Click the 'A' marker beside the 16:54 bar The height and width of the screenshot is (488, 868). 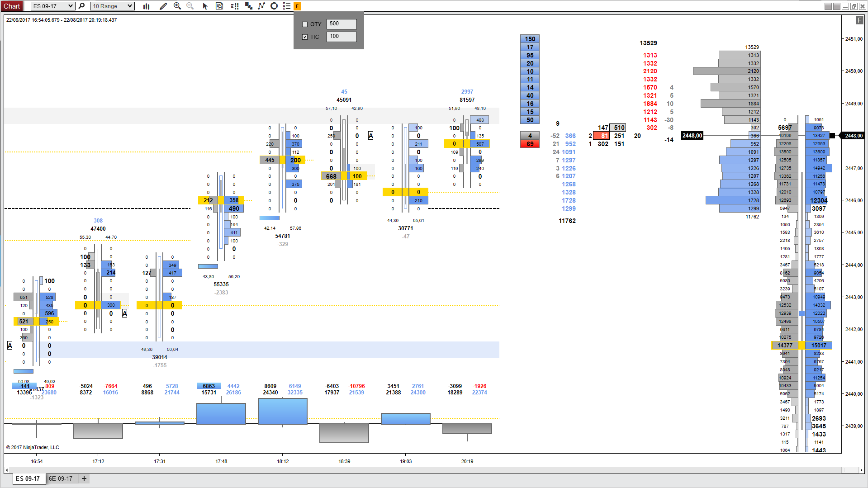click(x=10, y=346)
